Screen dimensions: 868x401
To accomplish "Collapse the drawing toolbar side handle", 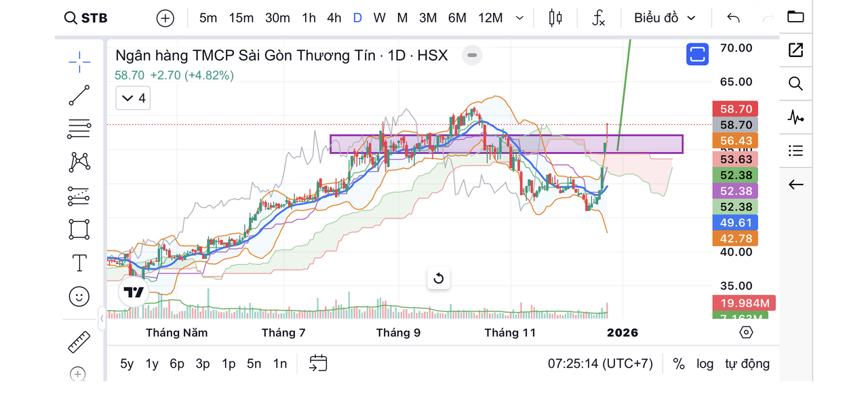I will (x=102, y=318).
